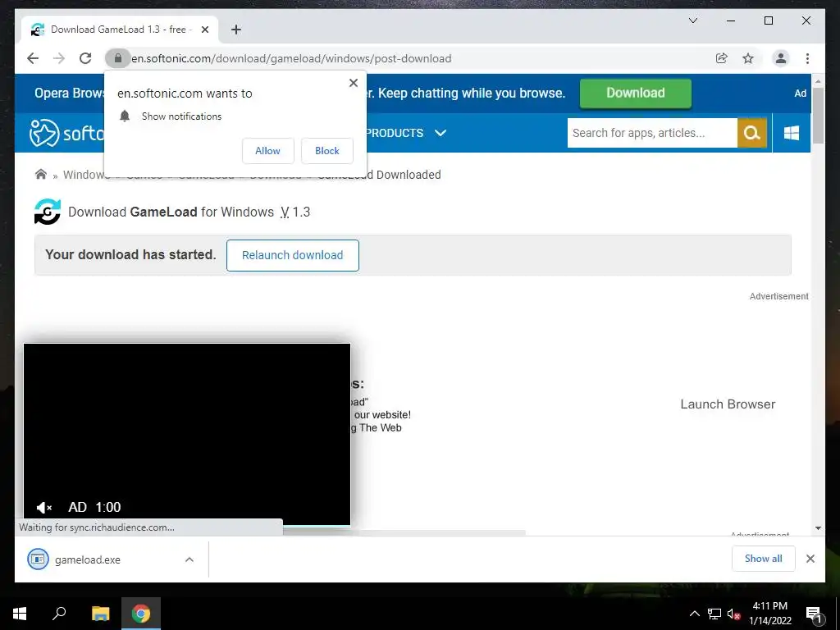Click the forward navigation arrow
The height and width of the screenshot is (630, 840).
coord(59,58)
